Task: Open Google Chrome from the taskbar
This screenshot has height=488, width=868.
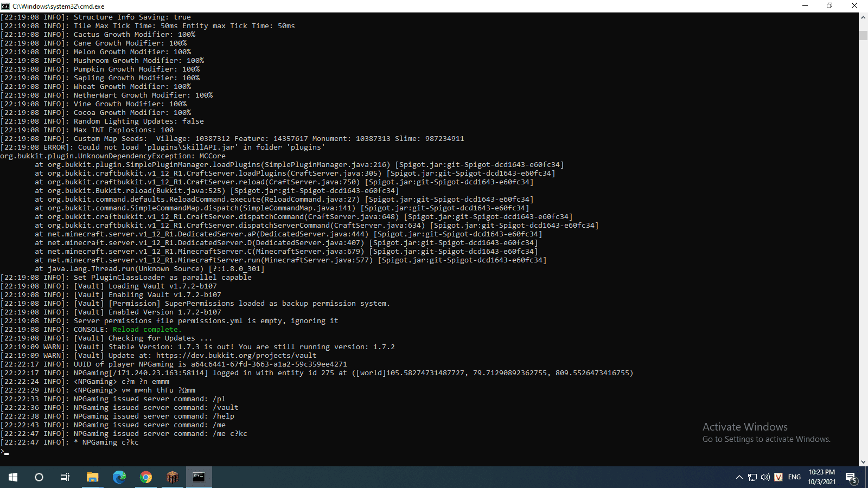Action: pos(146,477)
